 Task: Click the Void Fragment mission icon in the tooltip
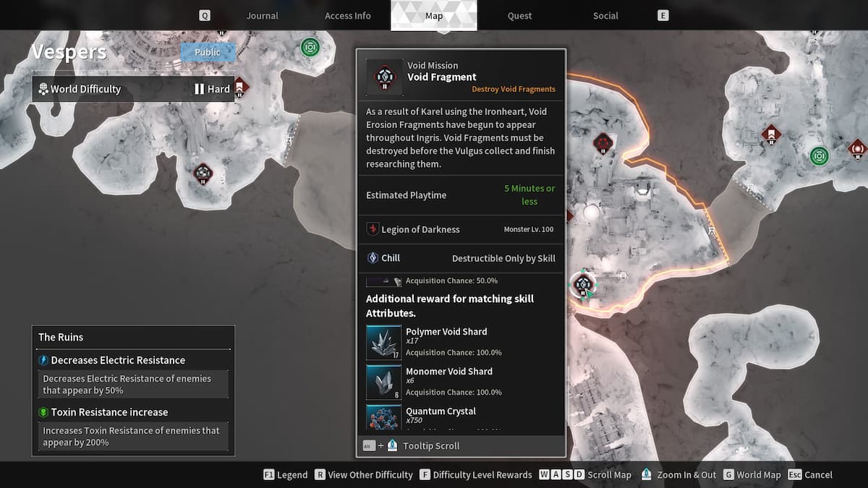(383, 75)
